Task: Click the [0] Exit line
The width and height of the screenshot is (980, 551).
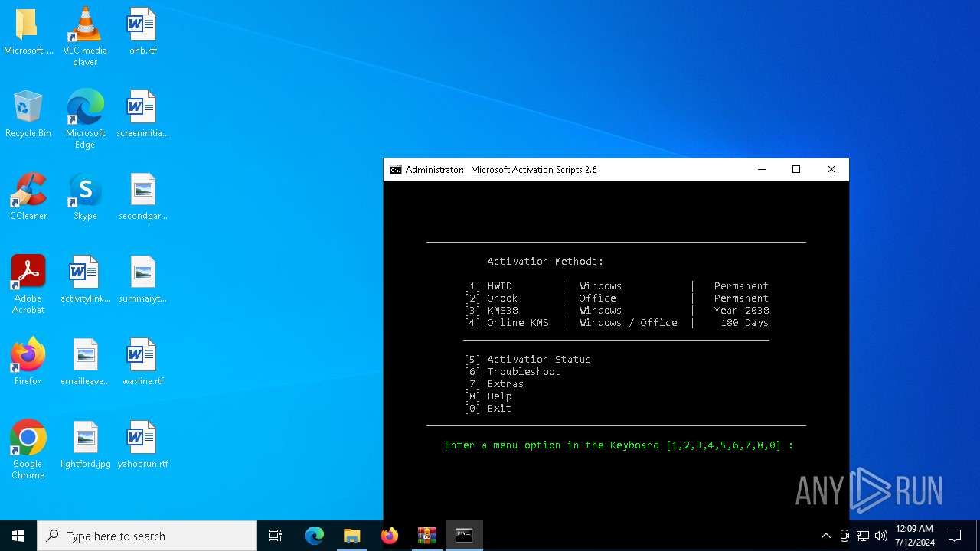Action: (488, 409)
